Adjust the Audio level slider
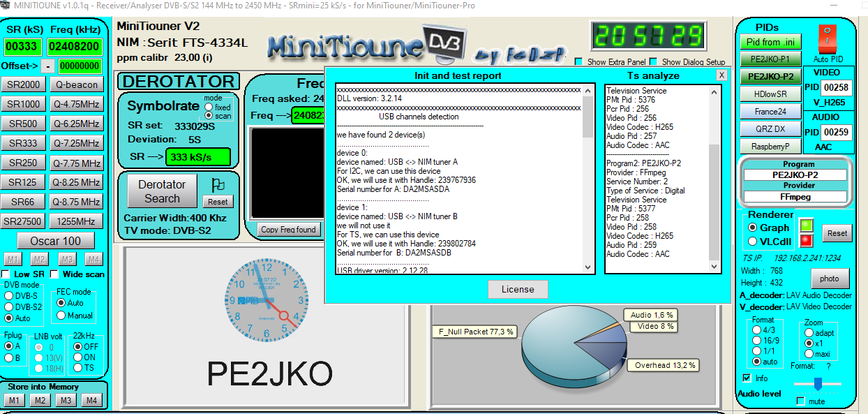 (x=818, y=384)
